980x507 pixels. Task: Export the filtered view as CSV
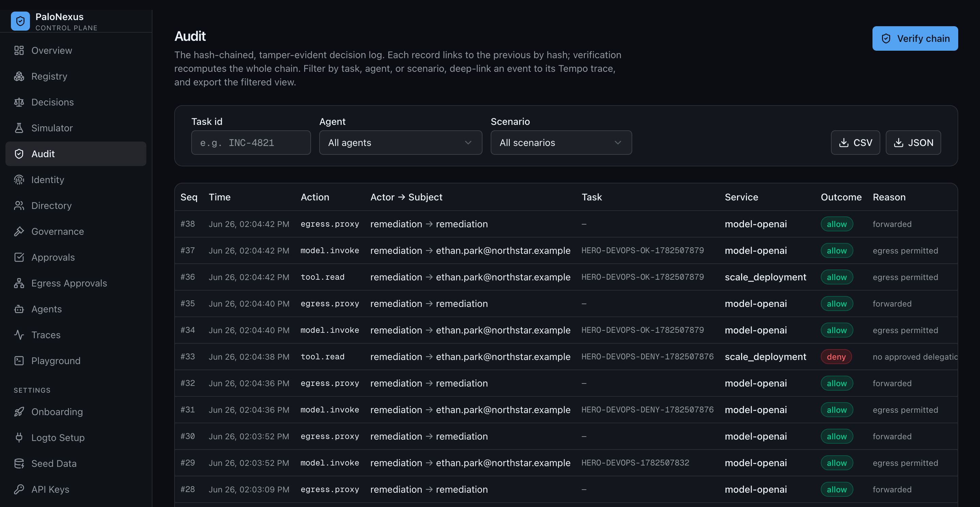855,143
